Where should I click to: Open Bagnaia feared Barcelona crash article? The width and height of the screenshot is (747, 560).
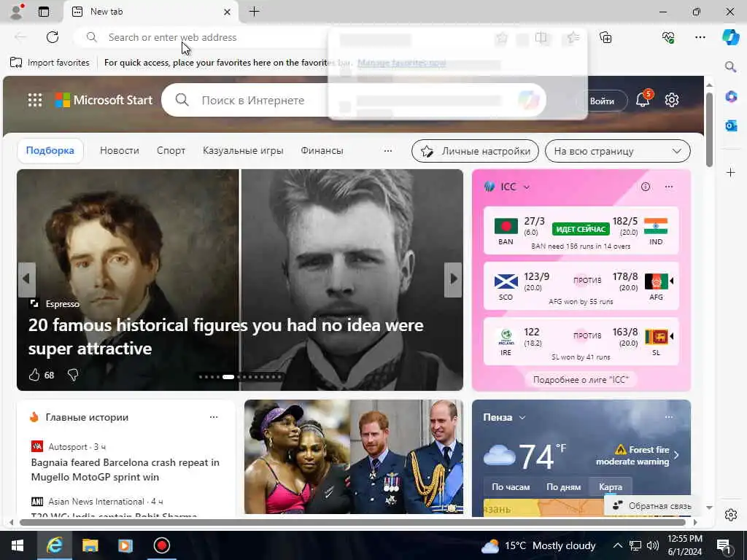point(125,470)
